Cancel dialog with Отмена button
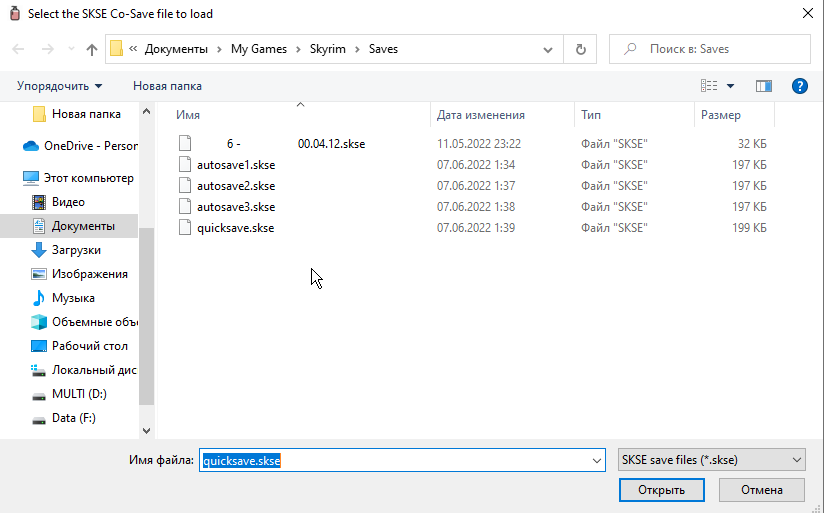 coord(761,490)
